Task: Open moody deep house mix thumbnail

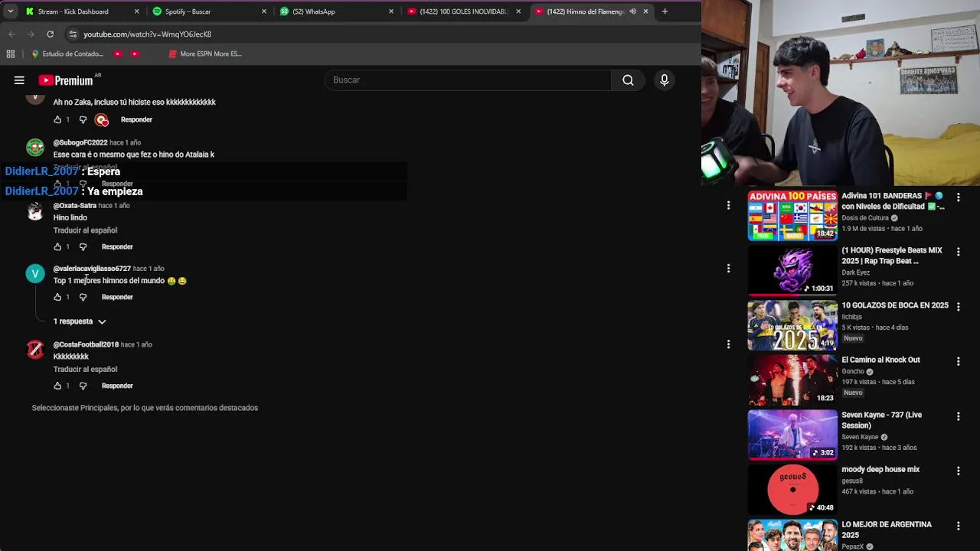Action: click(x=792, y=490)
